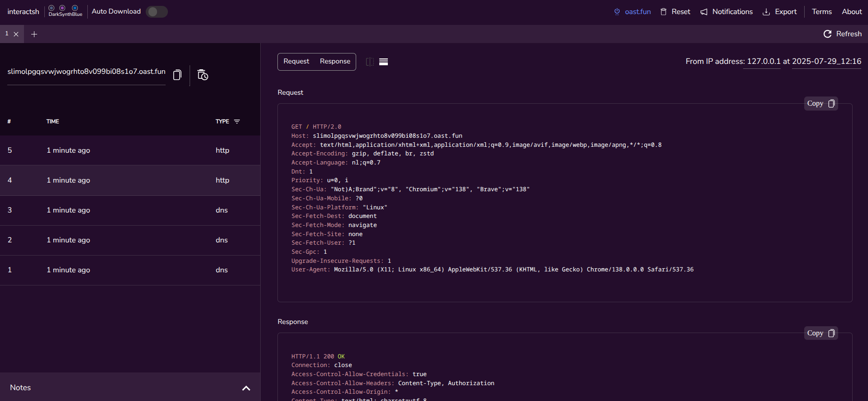Click the Notes panel label
This screenshot has width=868, height=401.
20,388
